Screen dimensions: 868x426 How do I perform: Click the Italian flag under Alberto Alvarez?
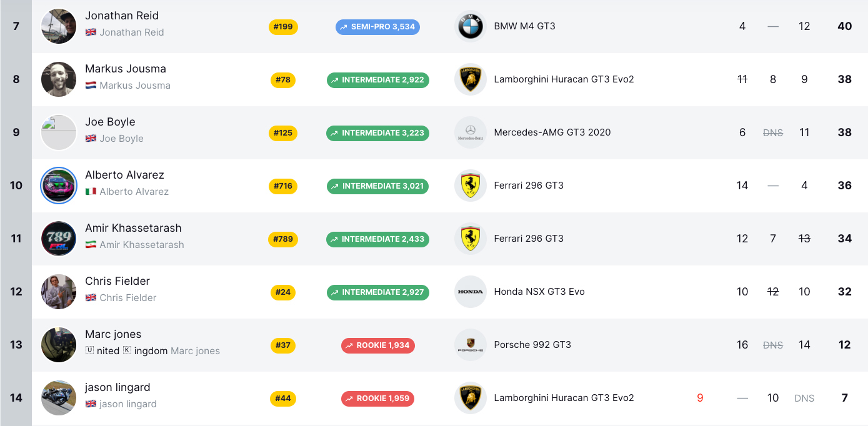click(x=91, y=192)
